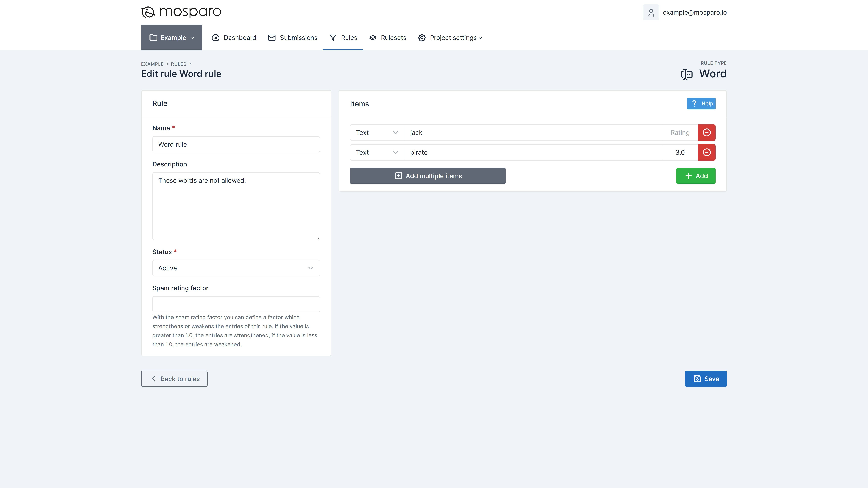Click the description textarea resize handle

tap(318, 238)
